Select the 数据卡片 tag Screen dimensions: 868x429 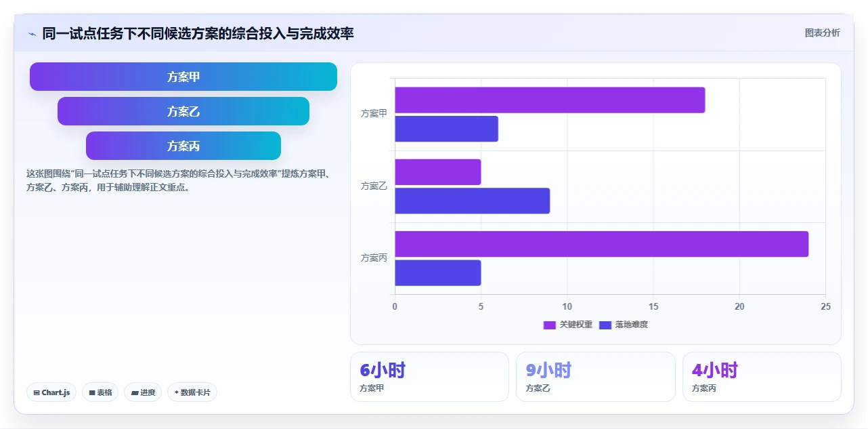pyautogui.click(x=192, y=392)
